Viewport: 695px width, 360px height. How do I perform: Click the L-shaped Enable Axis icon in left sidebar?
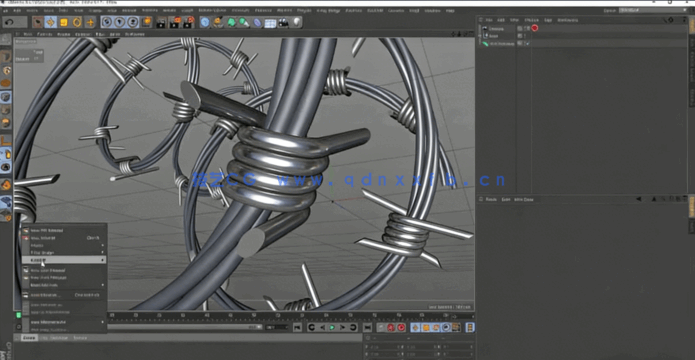point(6,141)
